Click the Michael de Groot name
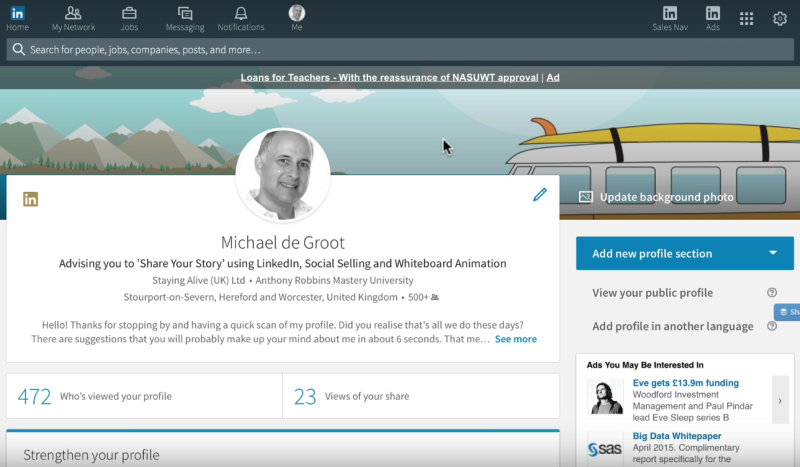This screenshot has height=467, width=800. point(283,242)
